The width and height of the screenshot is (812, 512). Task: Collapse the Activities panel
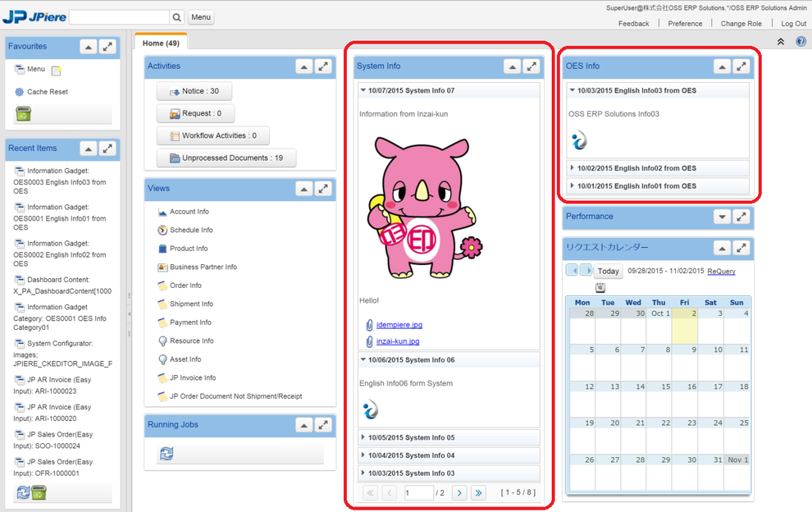tap(303, 66)
